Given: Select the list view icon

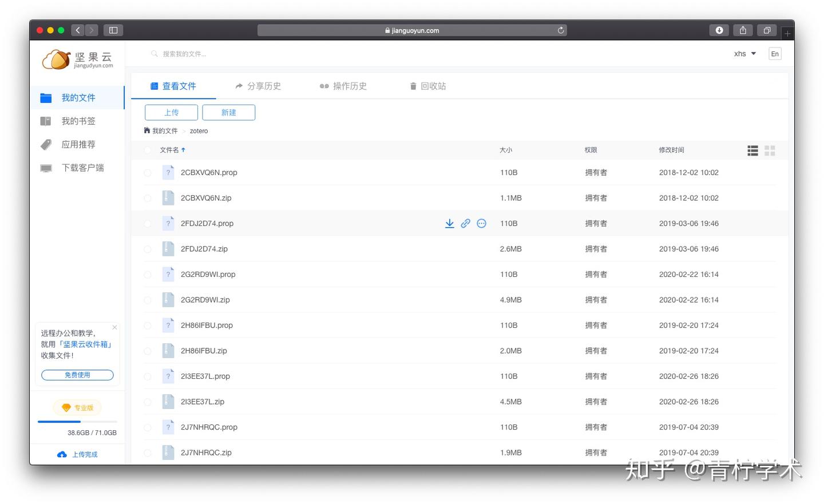Looking at the screenshot, I should (752, 150).
